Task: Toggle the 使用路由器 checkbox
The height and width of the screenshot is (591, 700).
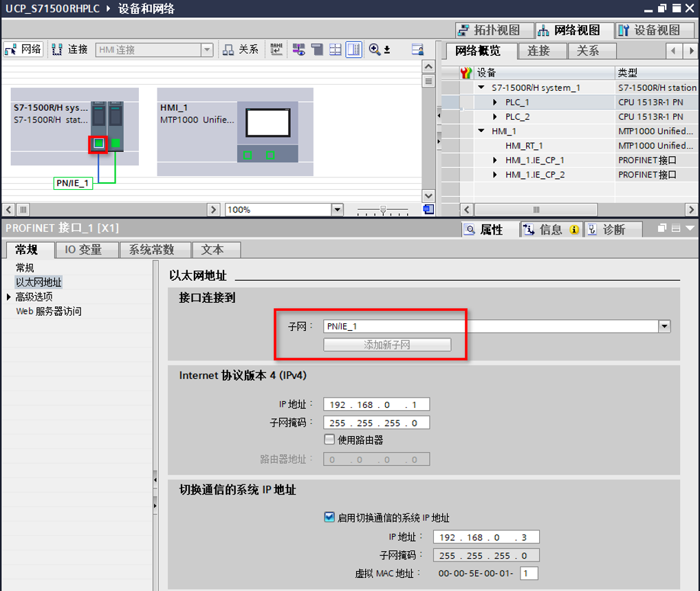Action: [x=329, y=440]
